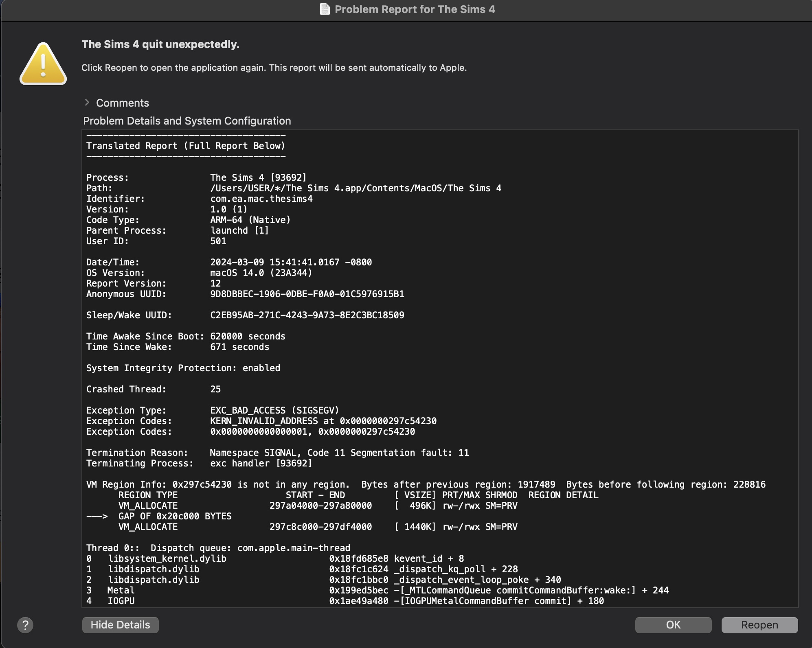This screenshot has width=812, height=648.
Task: Click the Problem Report window title
Action: (415, 9)
